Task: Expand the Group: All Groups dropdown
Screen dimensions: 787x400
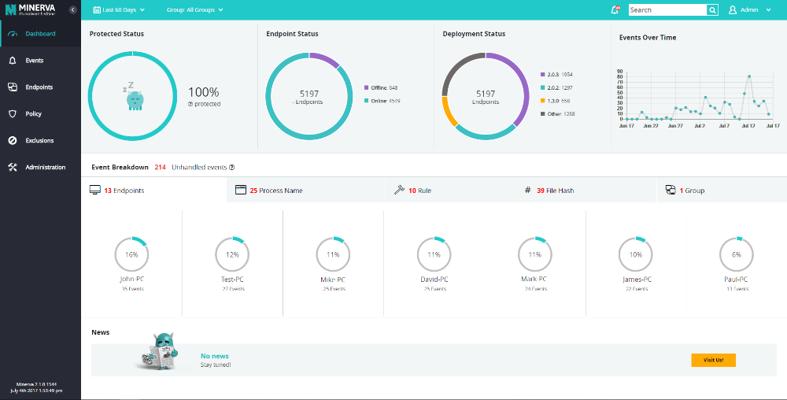Action: (x=195, y=10)
